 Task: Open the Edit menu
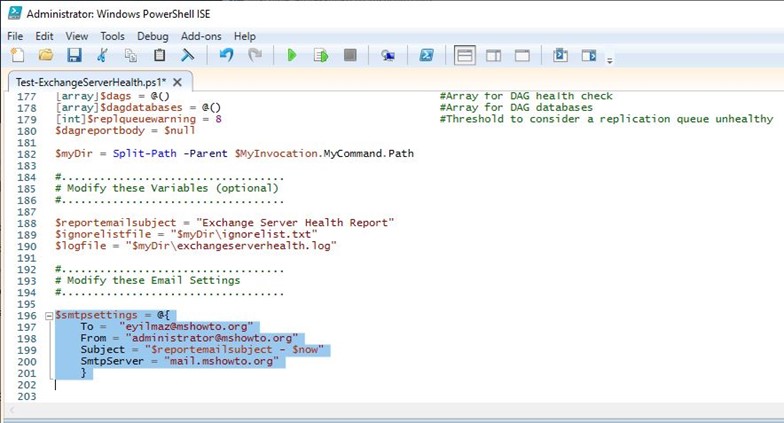tap(44, 36)
